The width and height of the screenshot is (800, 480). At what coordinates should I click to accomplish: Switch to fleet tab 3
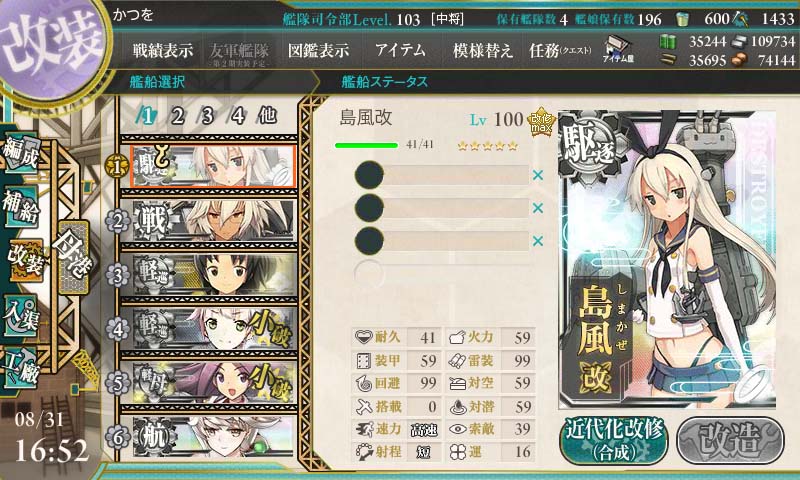(x=207, y=116)
